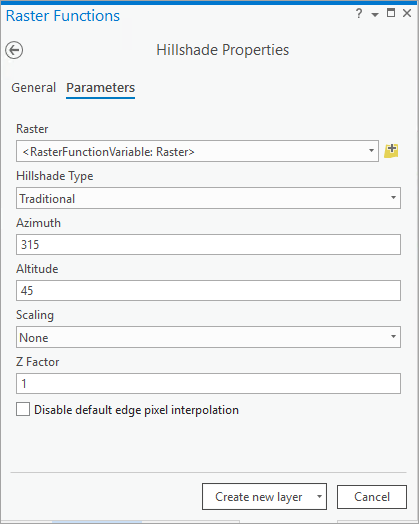The width and height of the screenshot is (419, 524).
Task: Click the yellow add raster variable icon
Action: 391,151
